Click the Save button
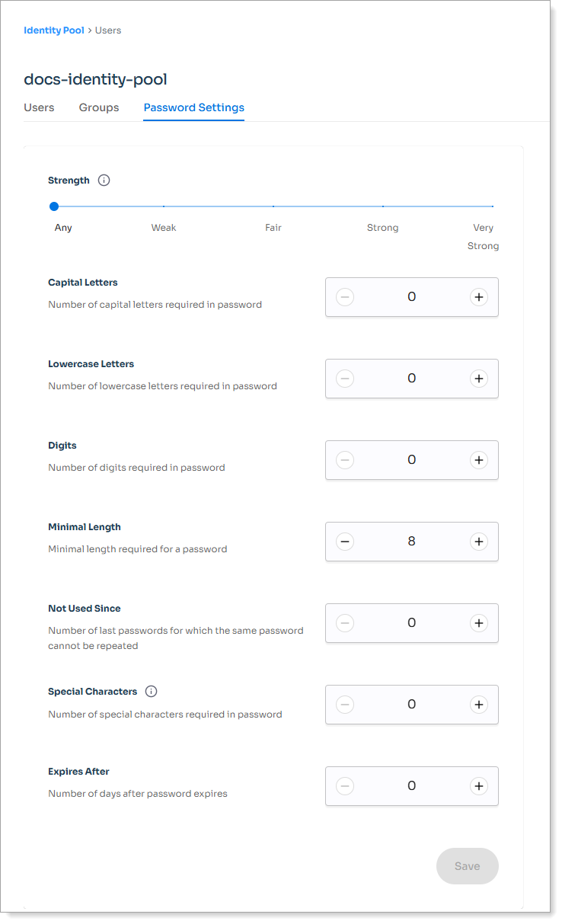Image resolution: width=562 pixels, height=924 pixels. pos(467,865)
